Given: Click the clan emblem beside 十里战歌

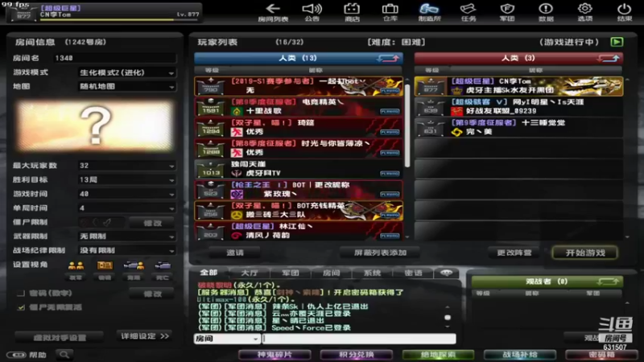Looking at the screenshot, I should tap(237, 111).
